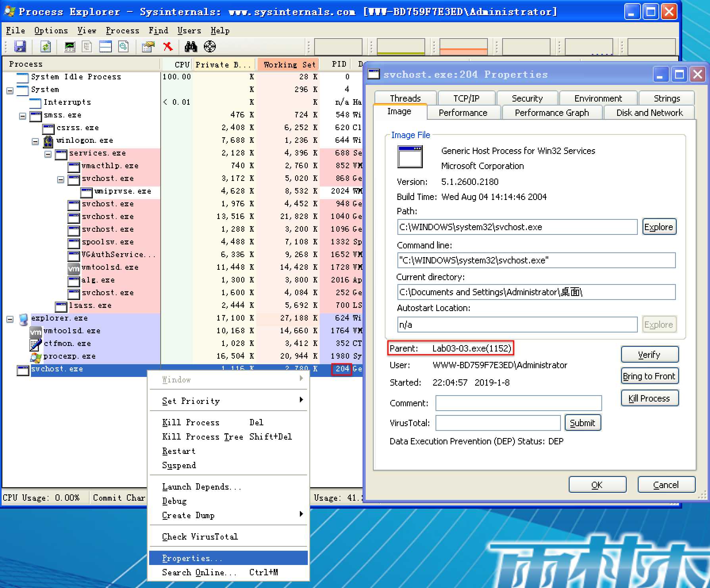The image size is (710, 588).
Task: Click OK in the Properties dialog
Action: 597,484
